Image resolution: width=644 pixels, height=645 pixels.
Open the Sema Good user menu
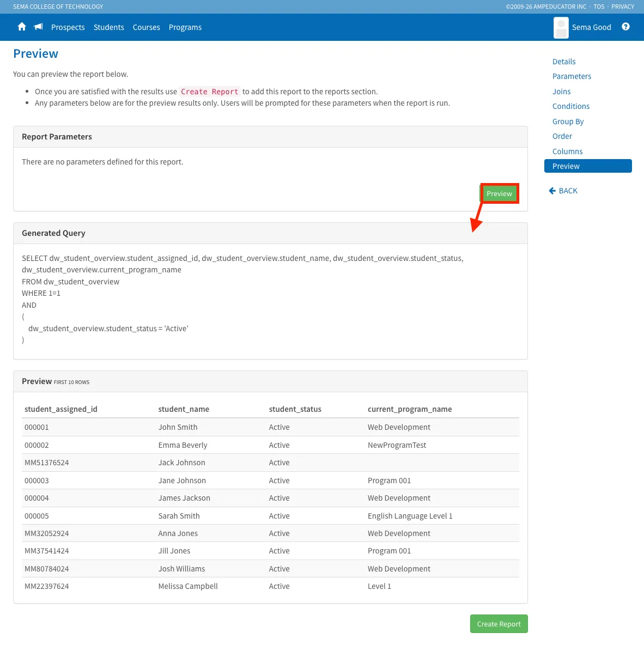coord(591,27)
